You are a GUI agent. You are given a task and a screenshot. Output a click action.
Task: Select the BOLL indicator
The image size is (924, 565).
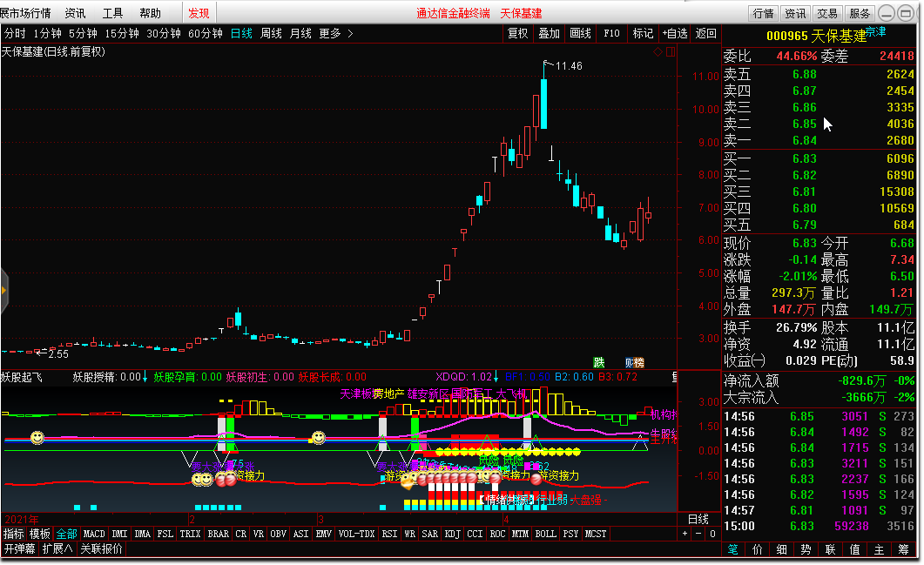pos(545,534)
